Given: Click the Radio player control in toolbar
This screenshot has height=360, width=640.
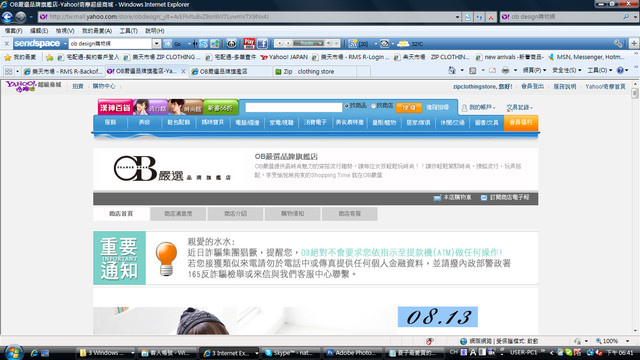Looking at the screenshot, I should pyautogui.click(x=308, y=43).
